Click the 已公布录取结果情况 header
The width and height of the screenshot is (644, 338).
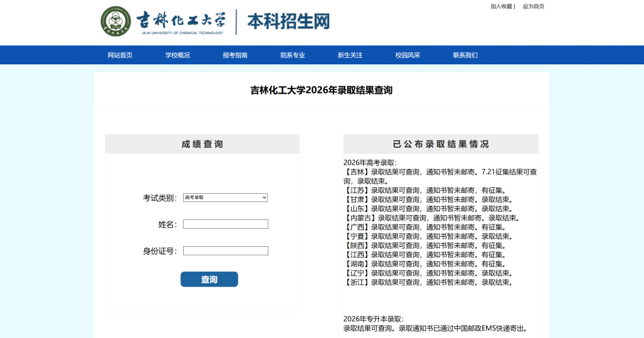click(440, 144)
